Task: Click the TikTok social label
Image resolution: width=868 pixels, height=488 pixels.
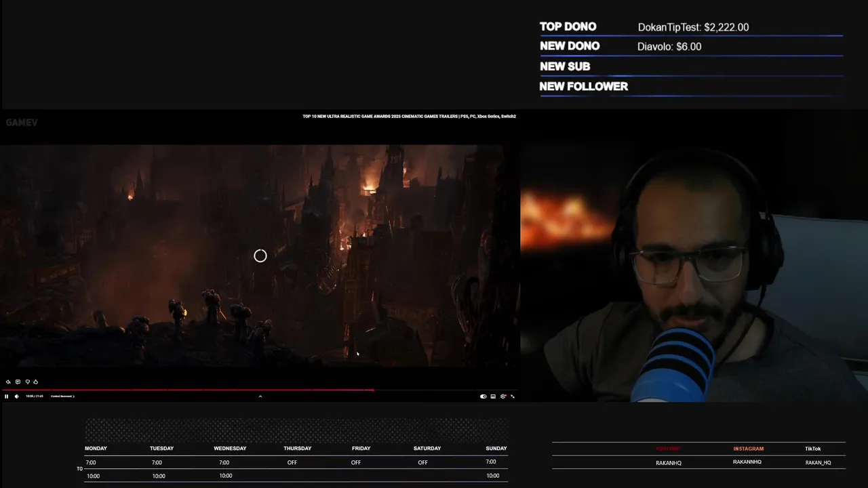Action: pos(812,449)
